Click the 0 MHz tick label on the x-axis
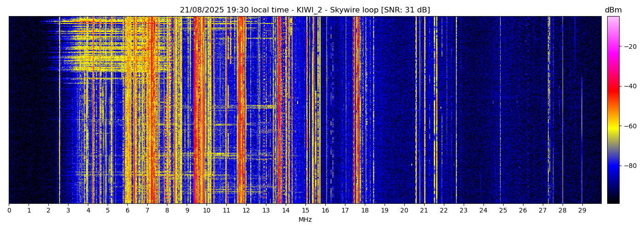644x230 pixels. coord(9,211)
